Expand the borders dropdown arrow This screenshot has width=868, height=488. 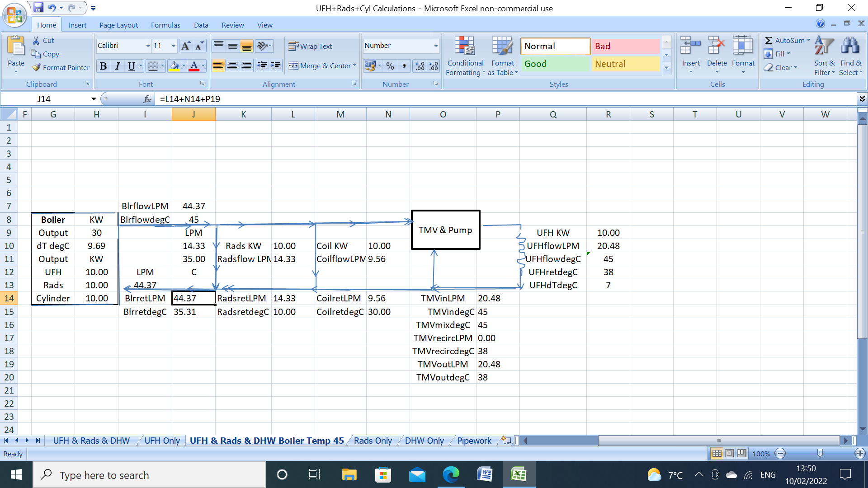[x=162, y=66]
